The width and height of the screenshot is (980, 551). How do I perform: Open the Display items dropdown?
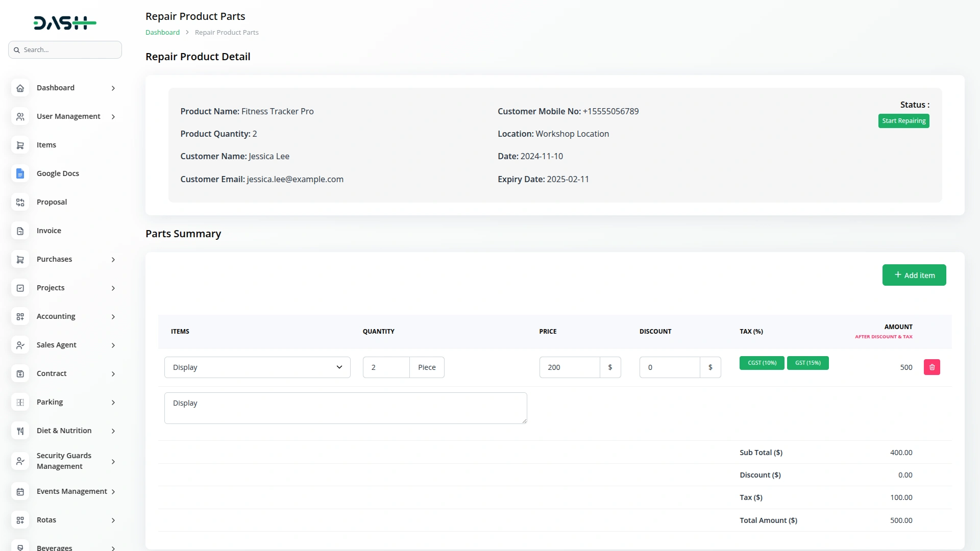[x=257, y=367]
